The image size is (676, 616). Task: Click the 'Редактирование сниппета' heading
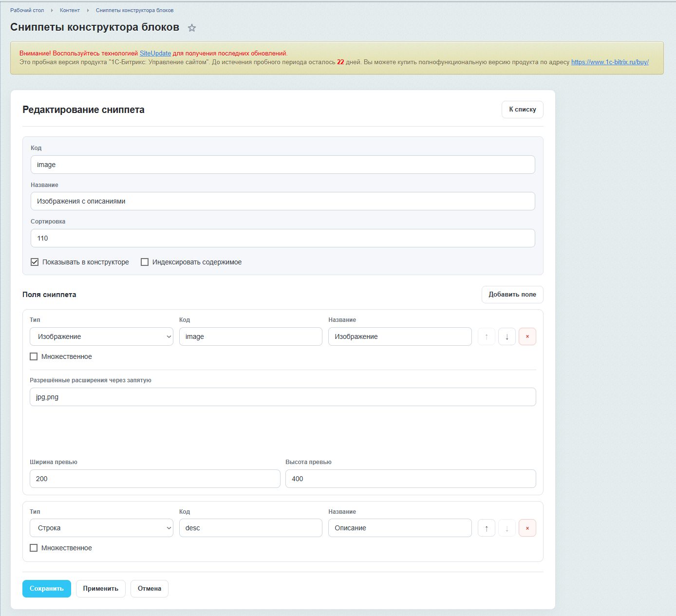tap(83, 110)
